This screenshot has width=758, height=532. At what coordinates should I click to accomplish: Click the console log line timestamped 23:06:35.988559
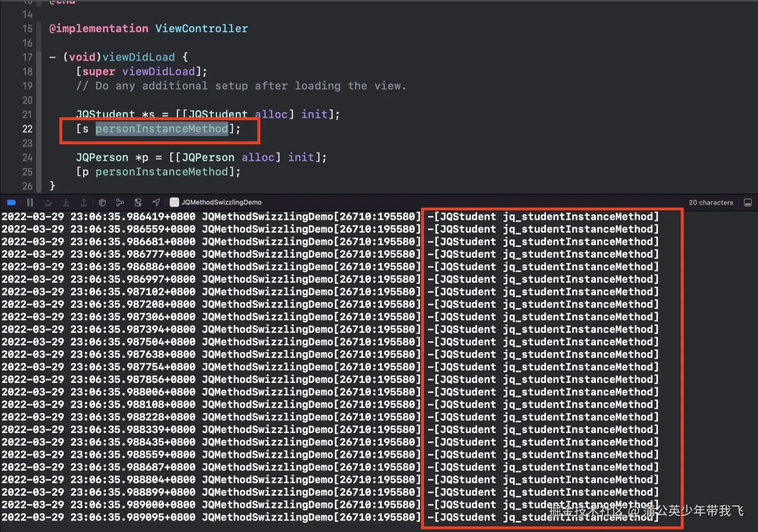click(x=330, y=455)
